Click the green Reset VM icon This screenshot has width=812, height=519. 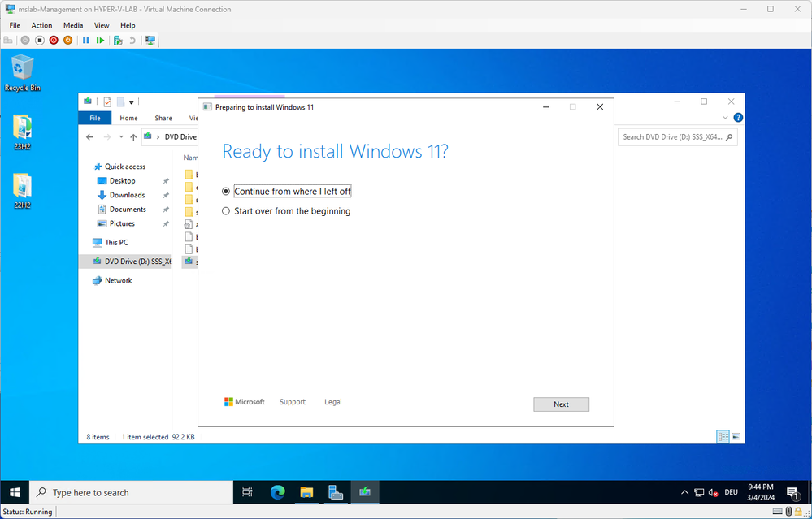(101, 40)
